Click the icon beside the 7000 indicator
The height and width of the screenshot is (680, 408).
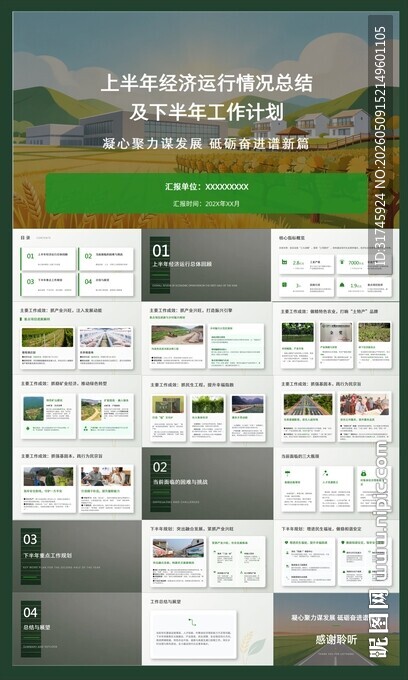click(x=342, y=262)
